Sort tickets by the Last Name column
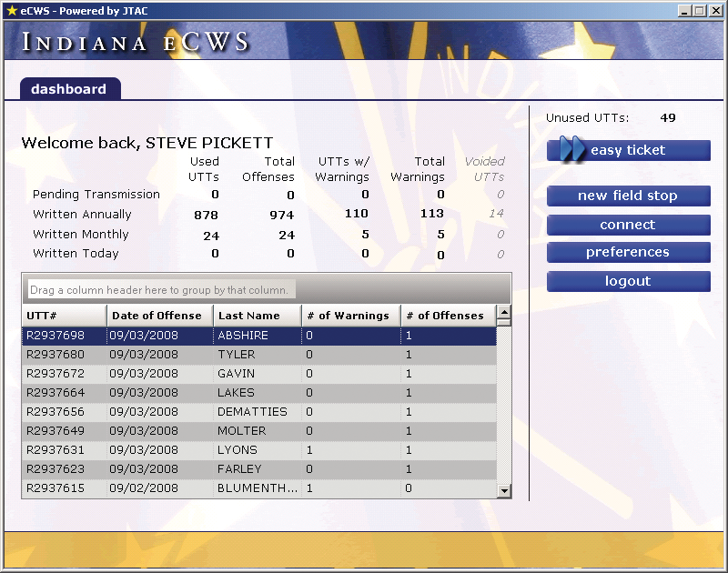The image size is (728, 573). click(255, 316)
